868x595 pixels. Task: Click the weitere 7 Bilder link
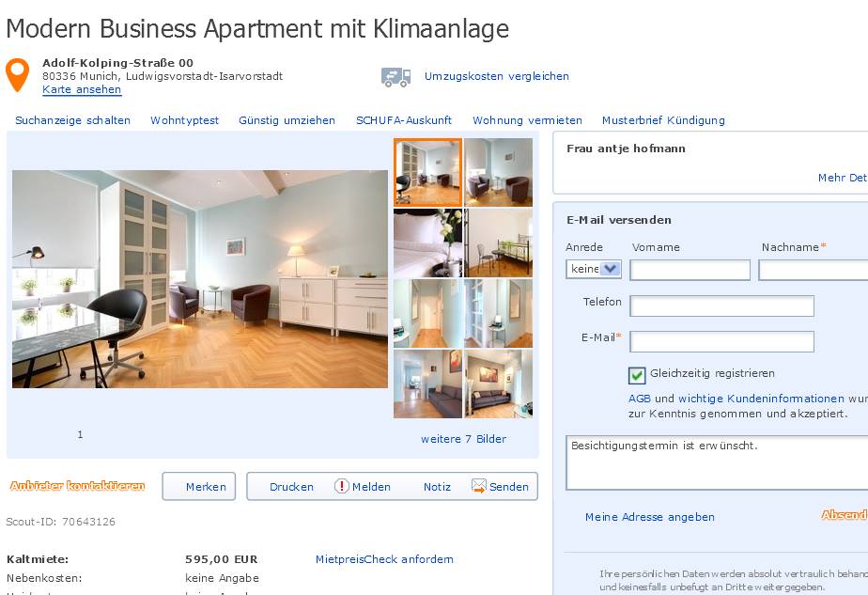click(x=463, y=439)
